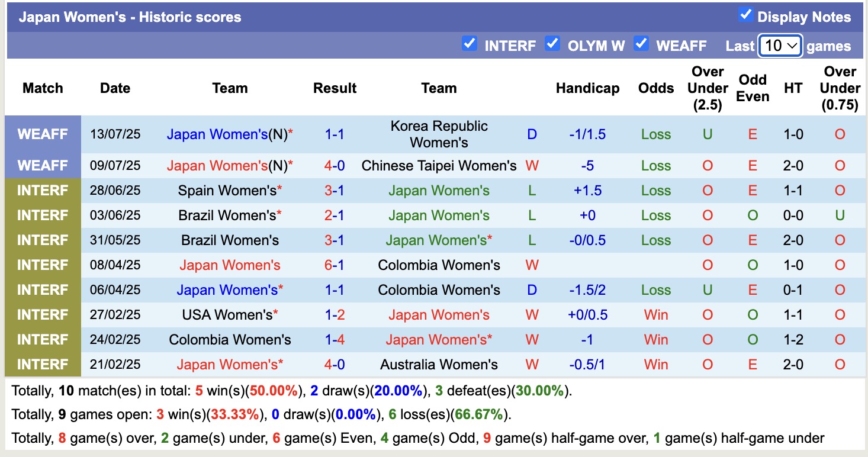Click the Odd Even column header
The width and height of the screenshot is (868, 457).
tap(753, 88)
